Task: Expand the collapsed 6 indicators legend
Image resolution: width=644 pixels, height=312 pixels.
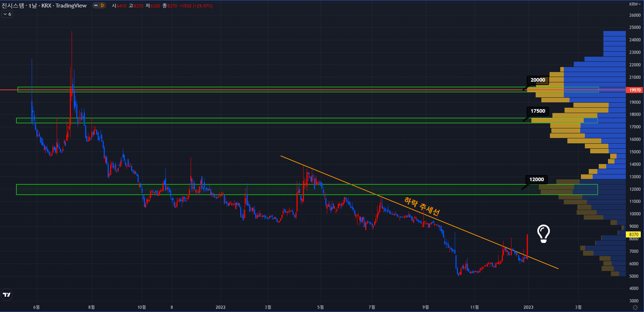Action: point(7,14)
